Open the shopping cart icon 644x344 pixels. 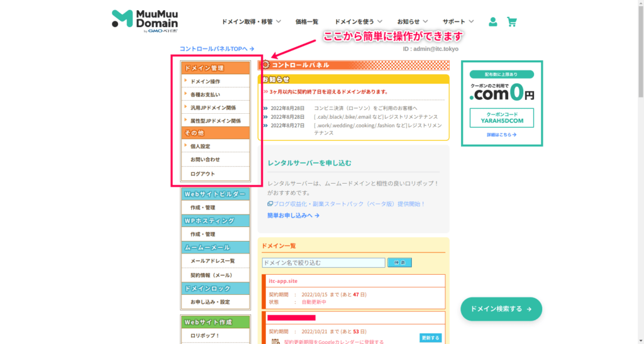coord(512,22)
